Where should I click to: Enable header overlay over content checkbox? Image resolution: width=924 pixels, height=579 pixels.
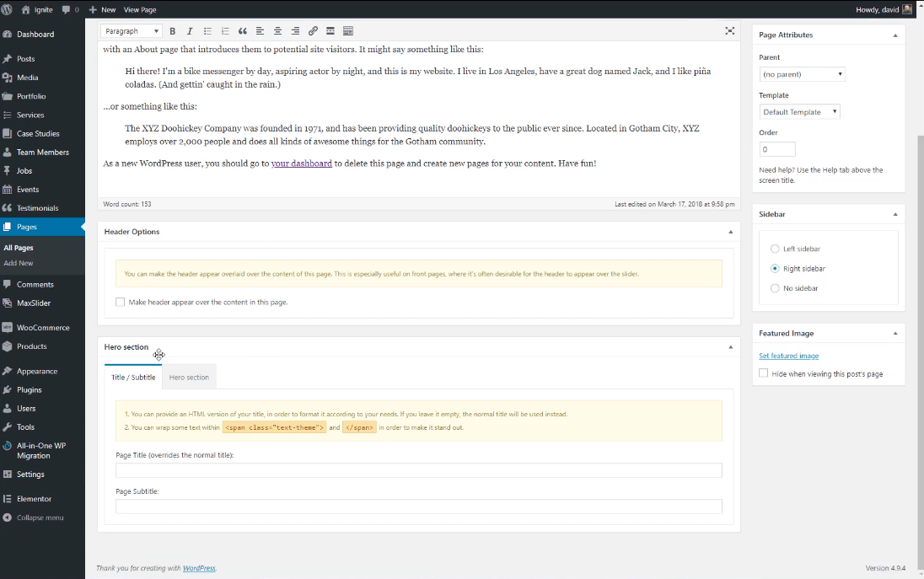(121, 302)
